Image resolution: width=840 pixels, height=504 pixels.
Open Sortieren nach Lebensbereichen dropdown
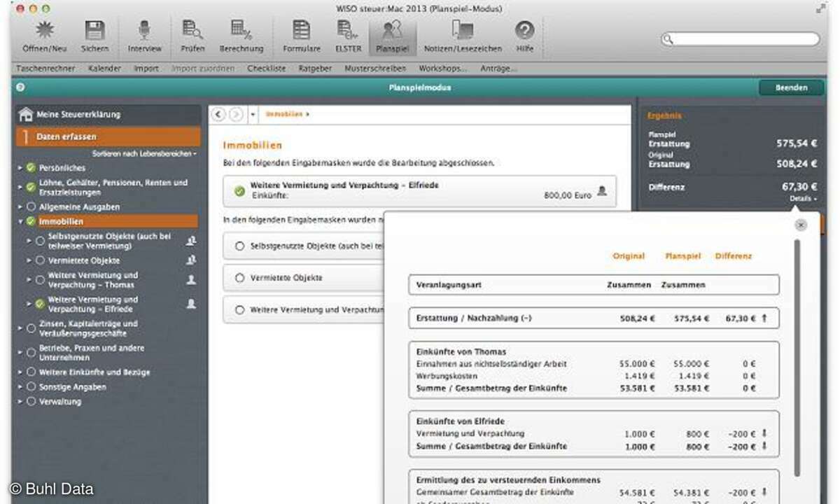tap(145, 153)
